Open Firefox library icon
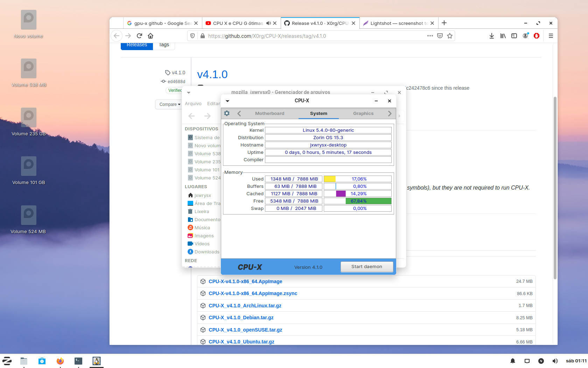The width and height of the screenshot is (588, 368). click(x=503, y=36)
